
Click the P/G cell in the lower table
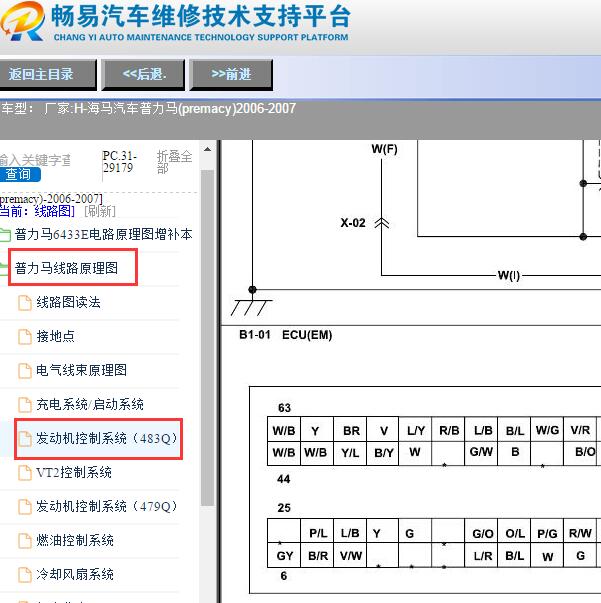click(x=547, y=533)
